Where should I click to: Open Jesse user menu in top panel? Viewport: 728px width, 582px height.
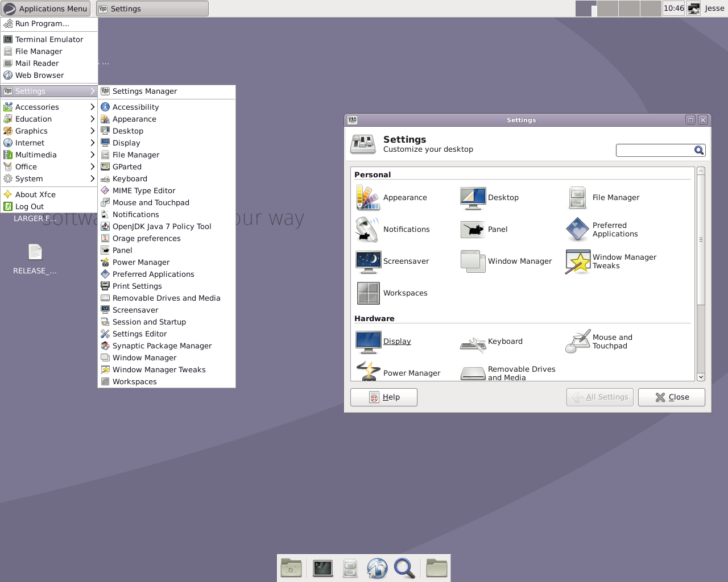point(714,9)
